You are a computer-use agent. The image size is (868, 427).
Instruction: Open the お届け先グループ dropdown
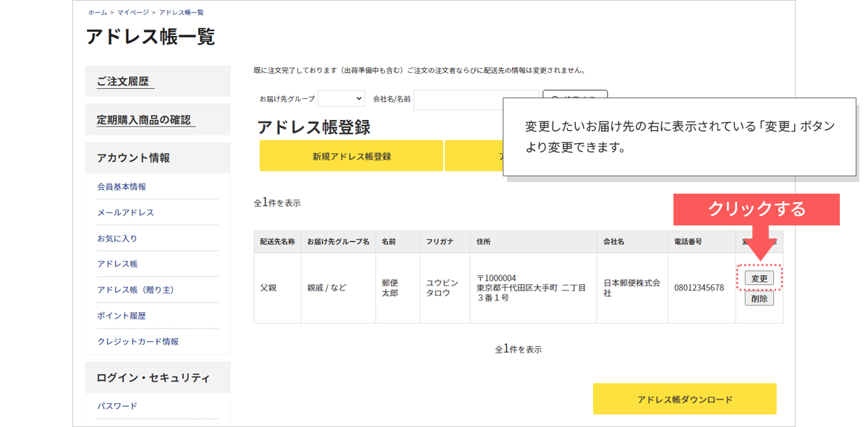pyautogui.click(x=341, y=98)
